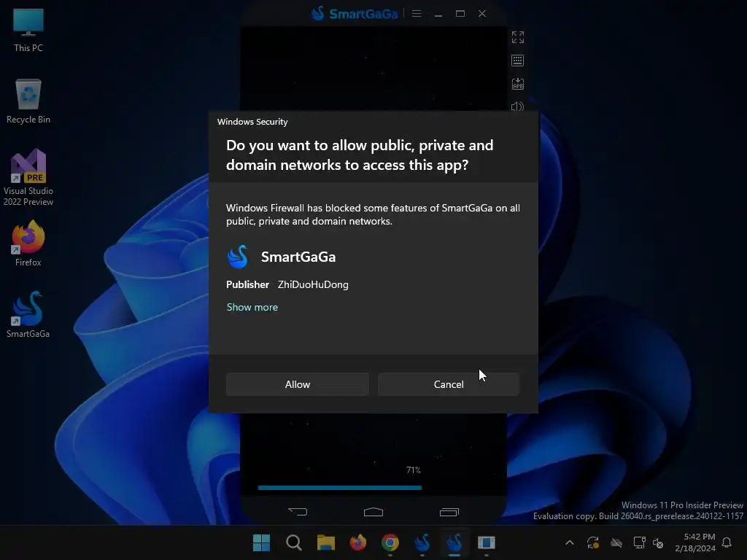Image resolution: width=747 pixels, height=560 pixels.
Task: Select the SmartGaGa desktop shortcut
Action: click(28, 314)
